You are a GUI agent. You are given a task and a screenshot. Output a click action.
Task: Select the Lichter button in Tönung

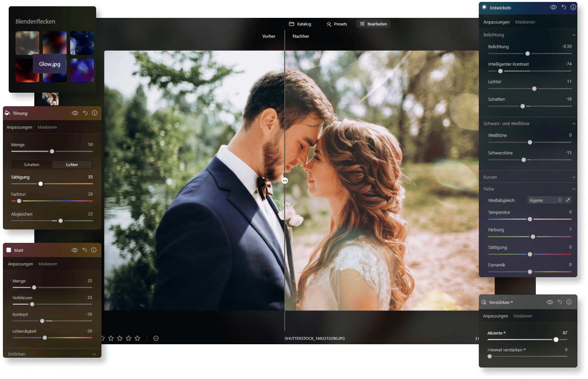point(72,164)
